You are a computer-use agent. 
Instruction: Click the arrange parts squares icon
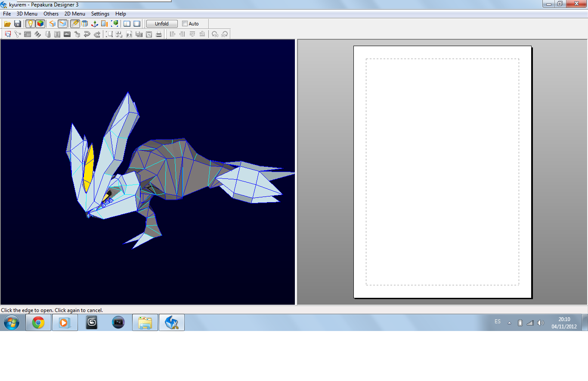click(119, 34)
